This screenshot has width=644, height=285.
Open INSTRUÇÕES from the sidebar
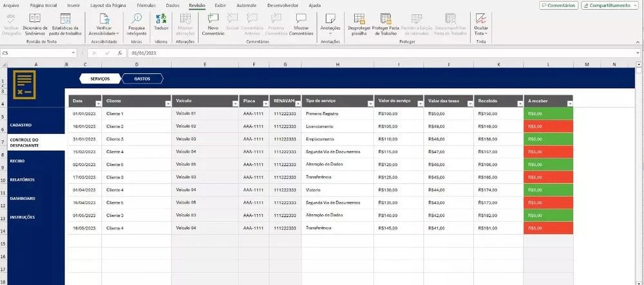click(x=23, y=217)
